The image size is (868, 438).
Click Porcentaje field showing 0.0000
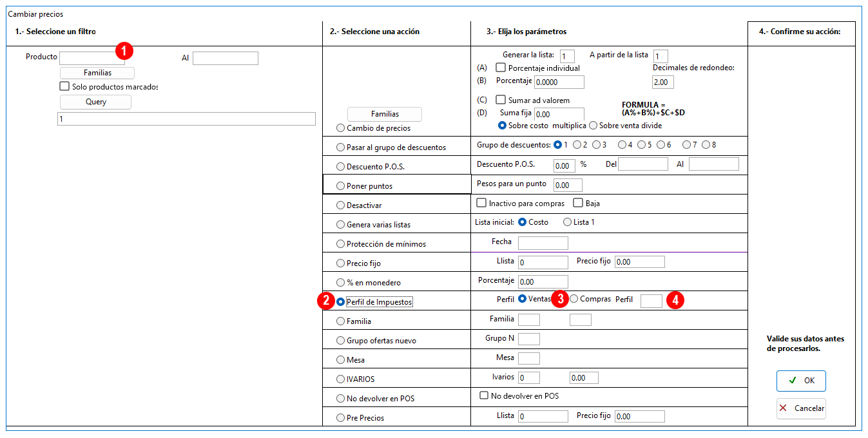pyautogui.click(x=559, y=82)
